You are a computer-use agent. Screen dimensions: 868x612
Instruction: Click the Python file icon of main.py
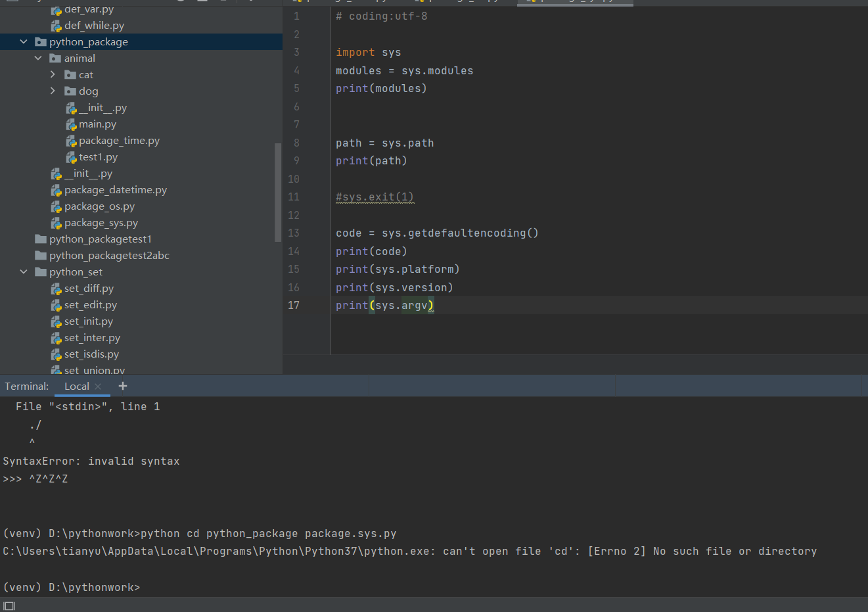coord(71,124)
